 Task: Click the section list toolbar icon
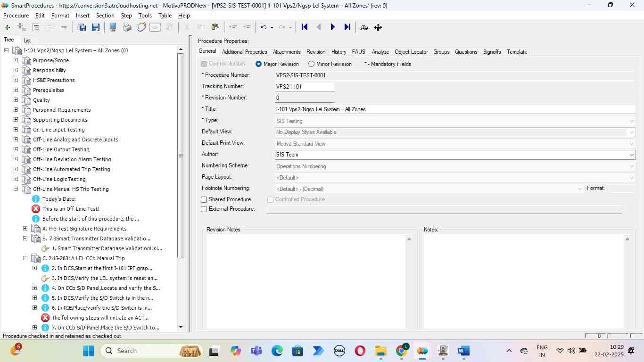(x=36, y=27)
